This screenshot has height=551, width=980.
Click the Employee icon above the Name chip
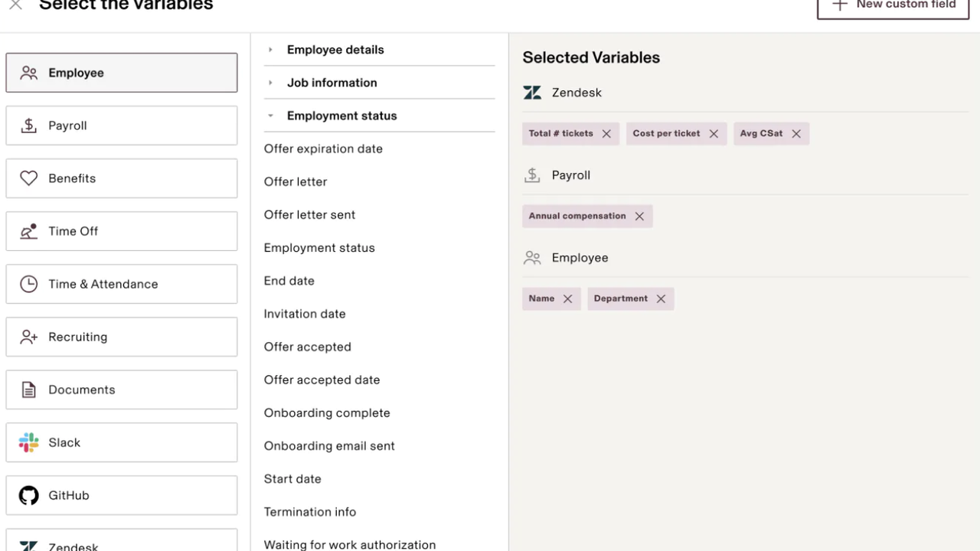[532, 258]
